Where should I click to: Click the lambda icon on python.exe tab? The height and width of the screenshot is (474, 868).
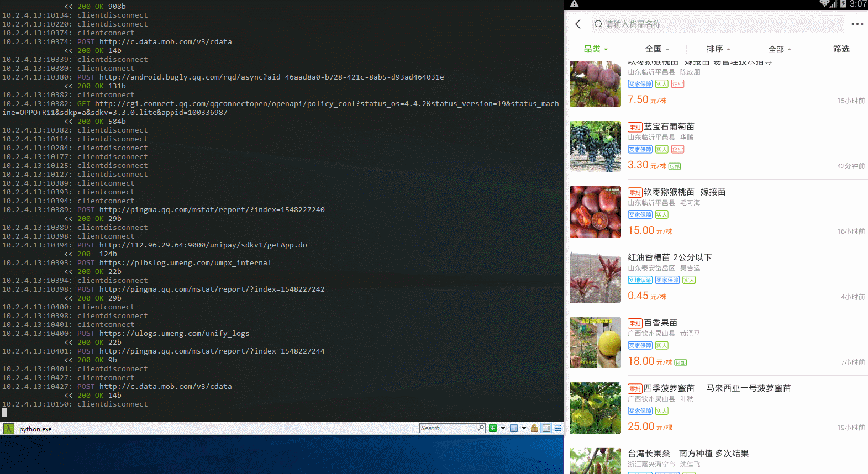point(9,429)
